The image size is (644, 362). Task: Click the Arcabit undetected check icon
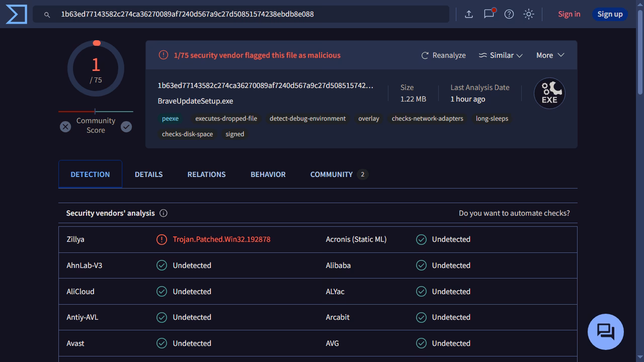(x=421, y=317)
